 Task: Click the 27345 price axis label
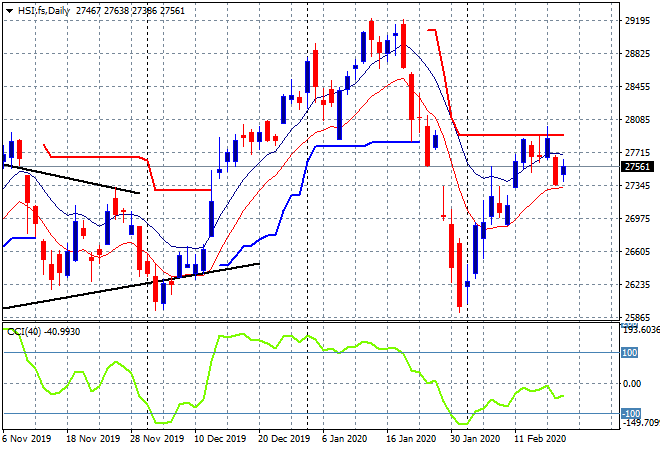pyautogui.click(x=637, y=186)
